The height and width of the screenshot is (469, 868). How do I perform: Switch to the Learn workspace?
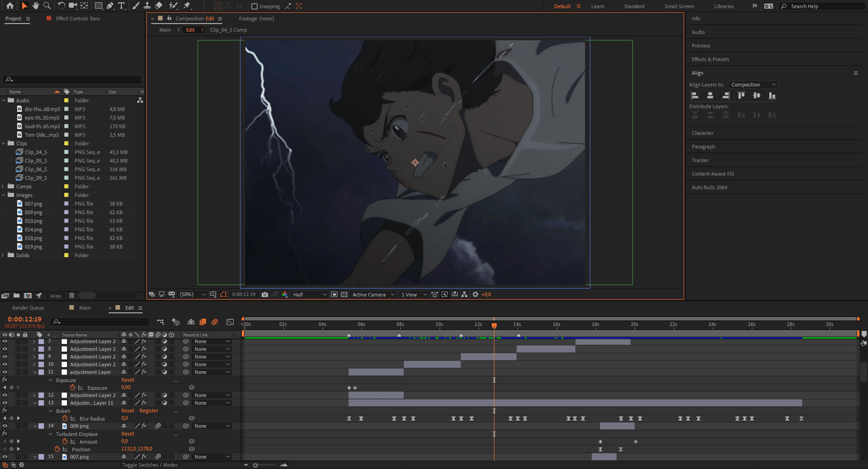click(598, 6)
